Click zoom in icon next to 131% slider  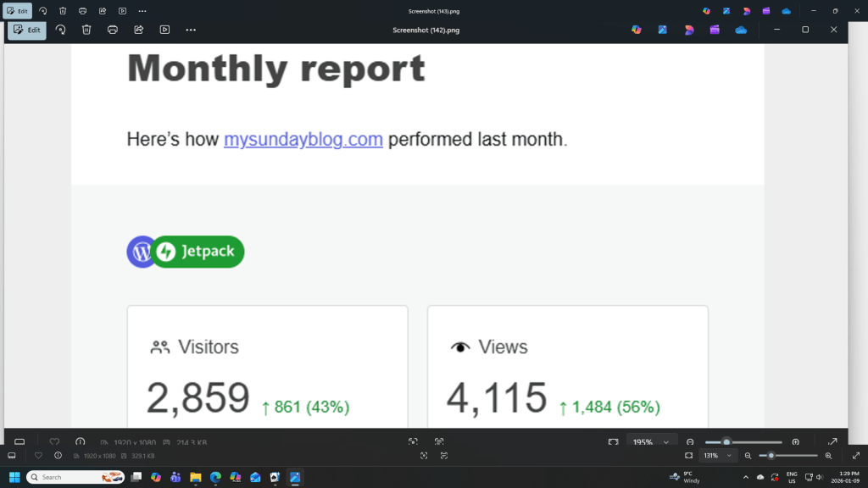[828, 456]
